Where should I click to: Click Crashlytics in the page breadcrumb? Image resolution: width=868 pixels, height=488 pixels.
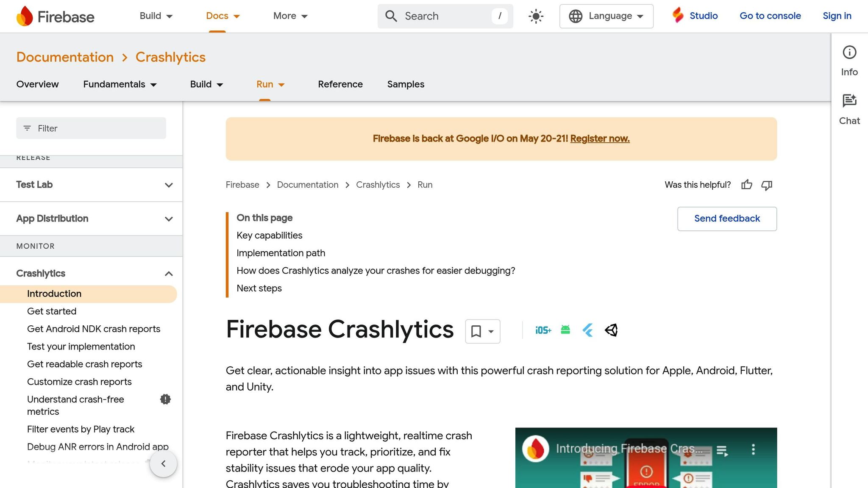pos(378,185)
